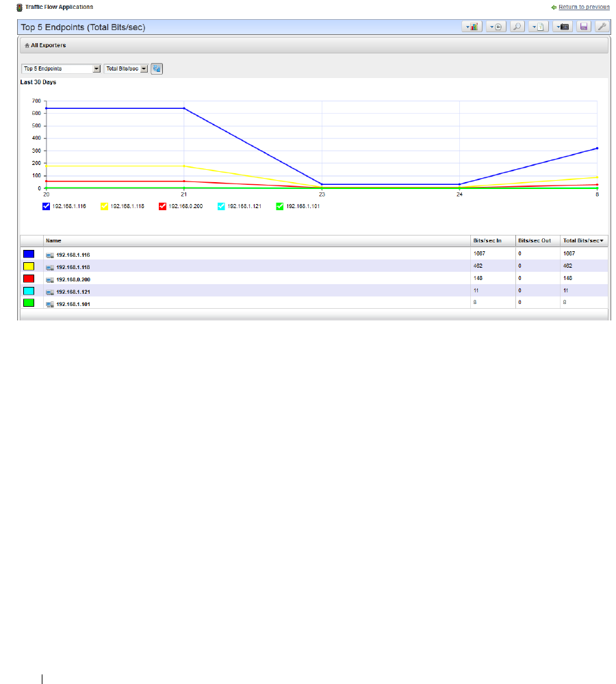Click the green swatch in 192.168.1.101 row
Image resolution: width=616 pixels, height=684 pixels.
(29, 303)
